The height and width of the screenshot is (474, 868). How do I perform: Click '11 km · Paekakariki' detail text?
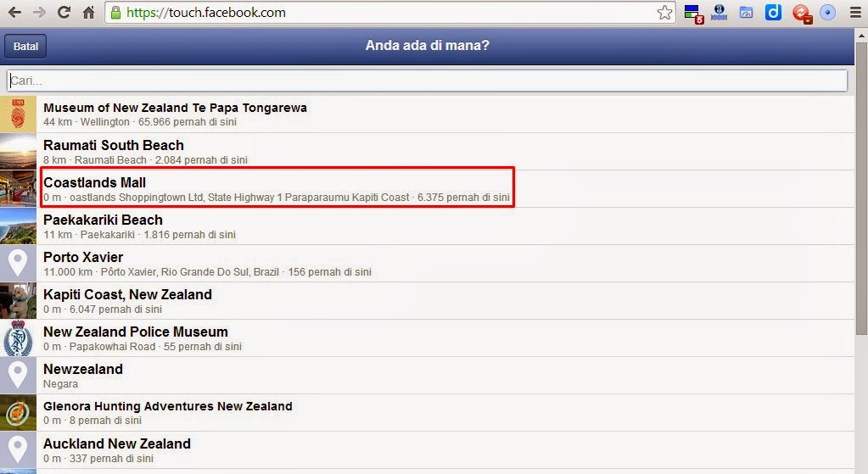[89, 235]
